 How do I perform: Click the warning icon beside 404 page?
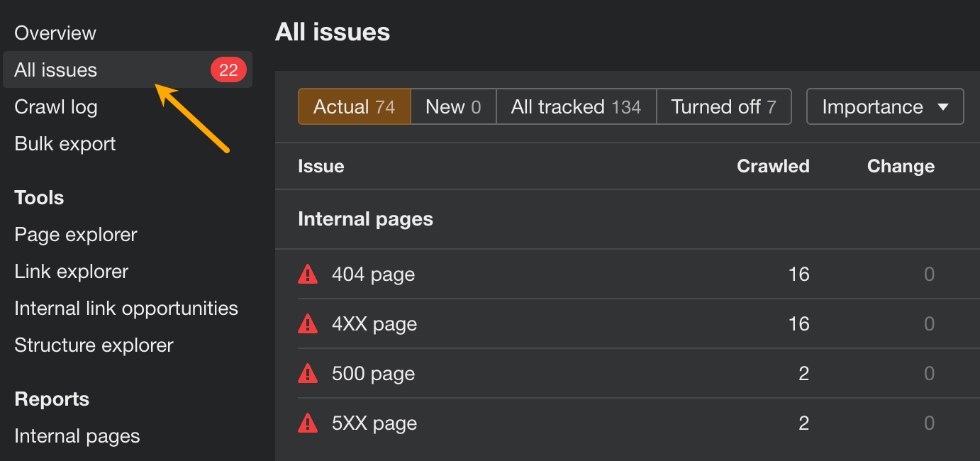(x=308, y=274)
